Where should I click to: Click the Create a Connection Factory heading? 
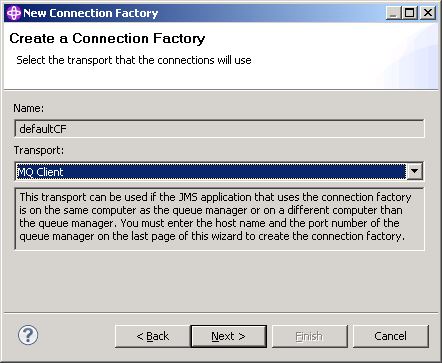tap(107, 38)
